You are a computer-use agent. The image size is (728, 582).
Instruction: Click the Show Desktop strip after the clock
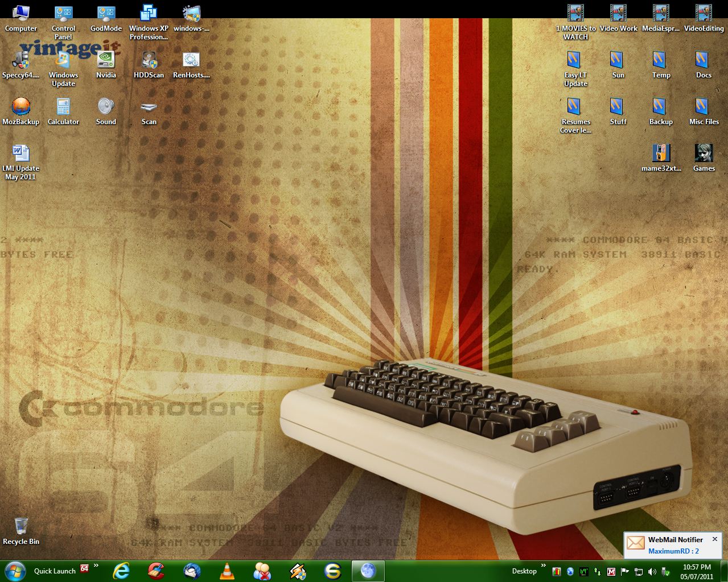pyautogui.click(x=723, y=571)
